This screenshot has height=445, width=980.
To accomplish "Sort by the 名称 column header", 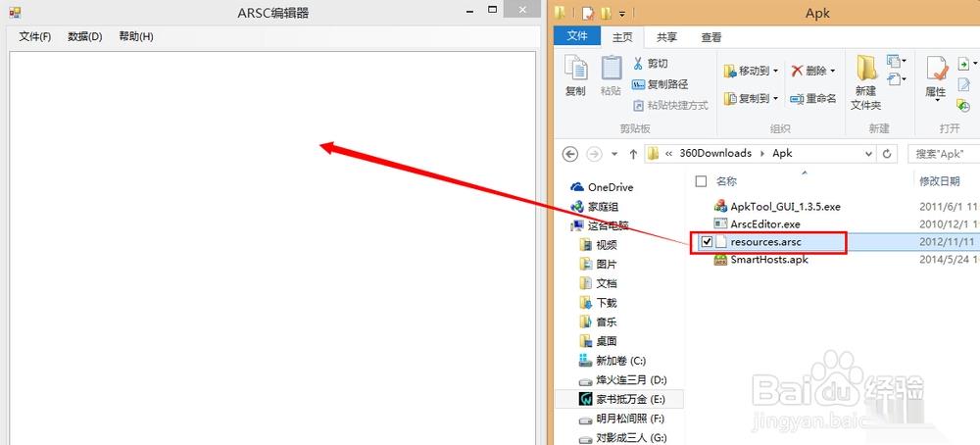I will click(726, 181).
